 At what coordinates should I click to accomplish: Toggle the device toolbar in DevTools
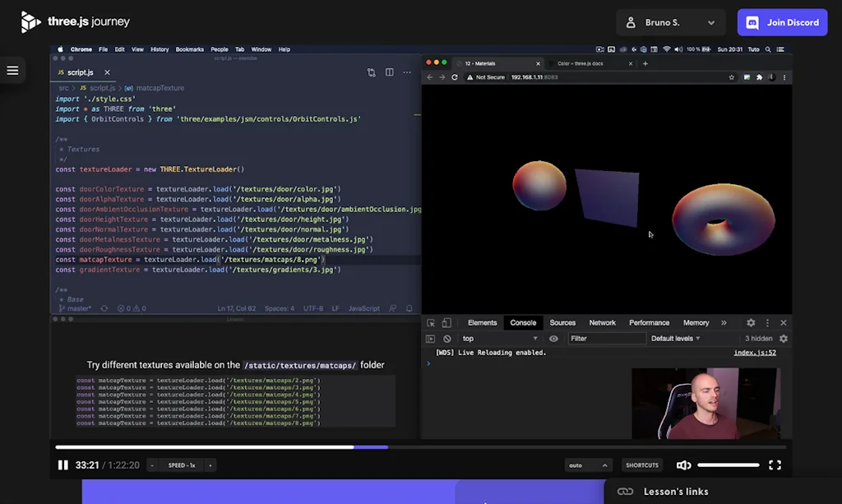pos(444,322)
